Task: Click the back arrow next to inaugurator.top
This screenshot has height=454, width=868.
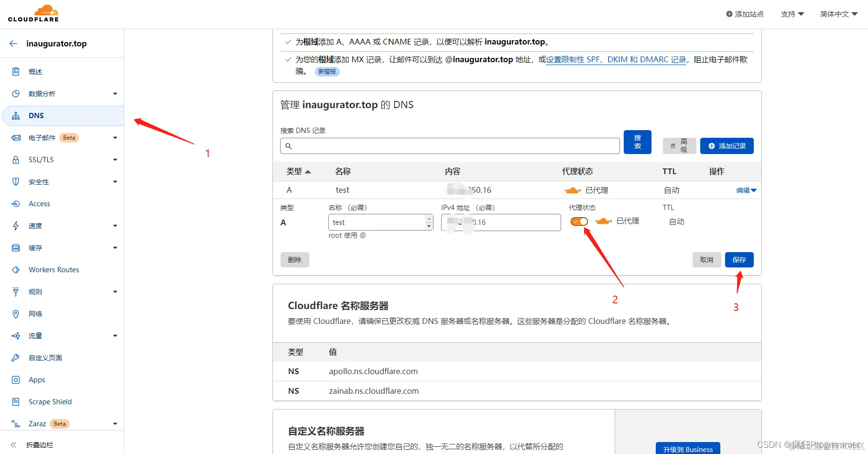Action: click(13, 43)
